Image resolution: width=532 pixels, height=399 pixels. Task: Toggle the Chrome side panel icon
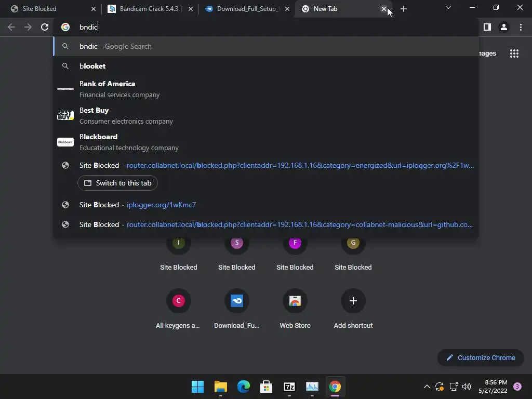point(487,27)
